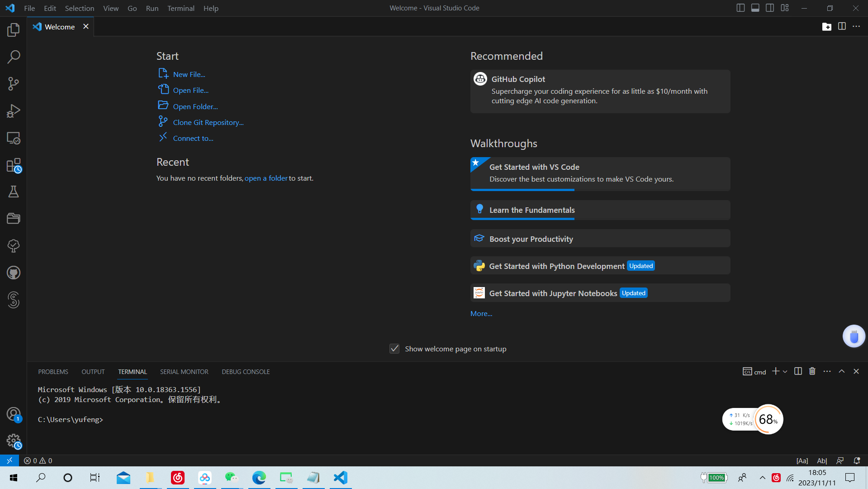Open editor More Actions ellipsis
The image size is (868, 489).
coord(856,26)
